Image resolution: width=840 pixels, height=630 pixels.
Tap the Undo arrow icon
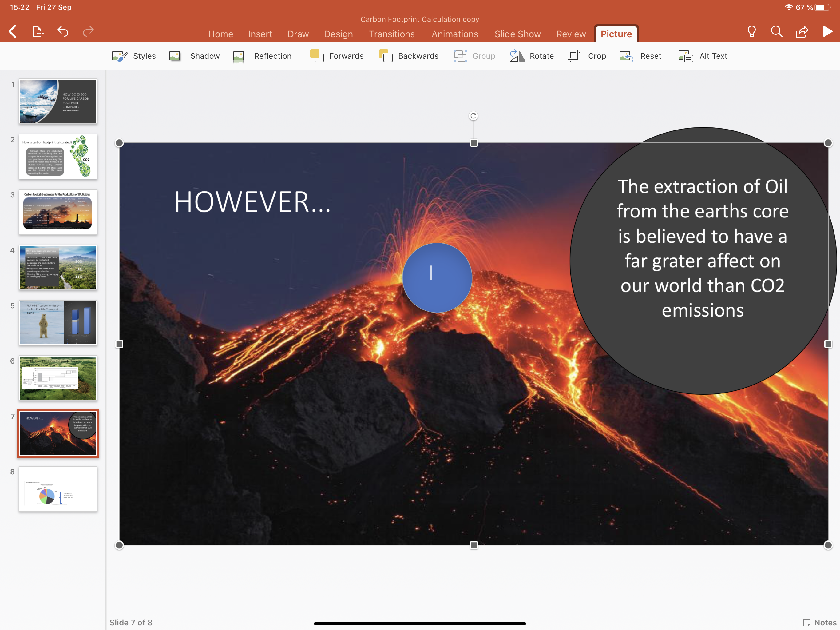coord(63,32)
